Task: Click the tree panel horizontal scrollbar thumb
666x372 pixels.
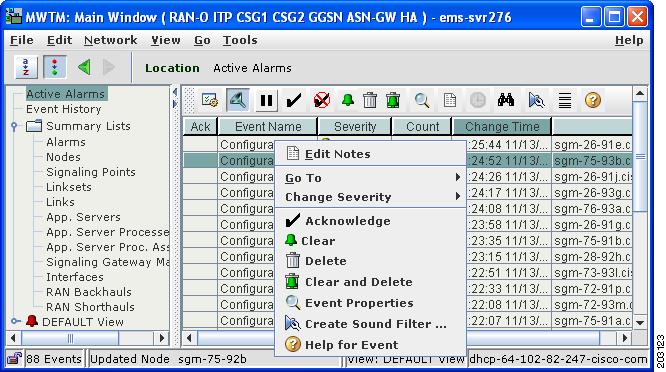Action: (x=70, y=338)
